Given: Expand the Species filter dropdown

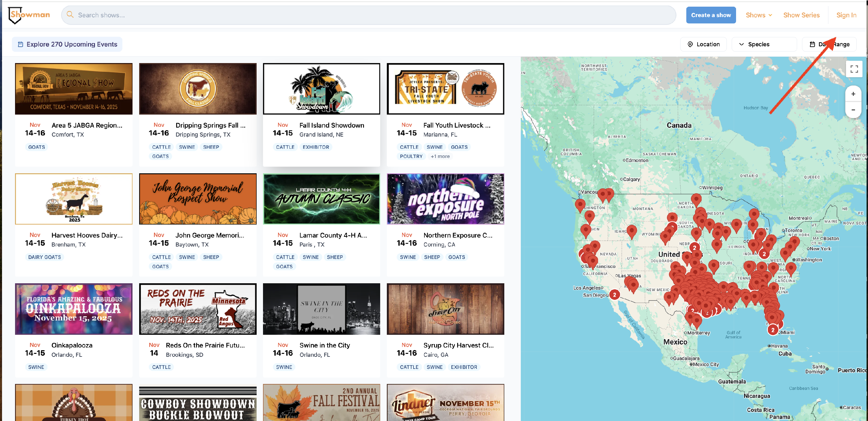Looking at the screenshot, I should (764, 44).
